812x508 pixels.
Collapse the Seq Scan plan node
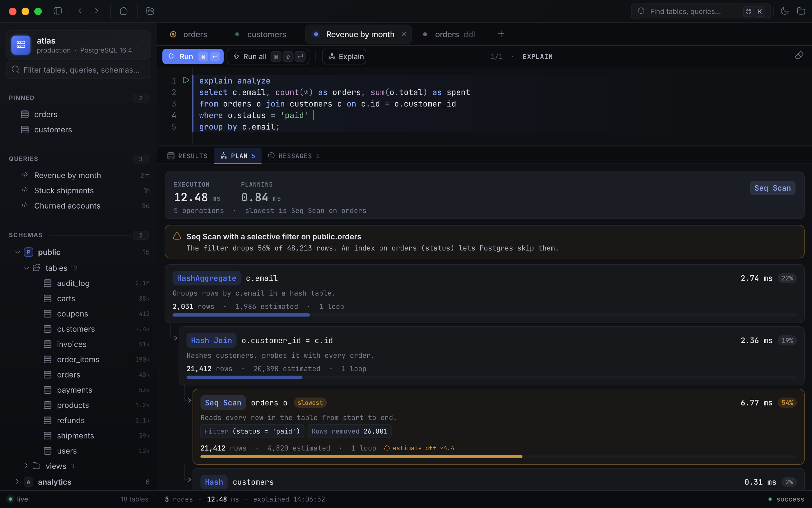click(189, 400)
